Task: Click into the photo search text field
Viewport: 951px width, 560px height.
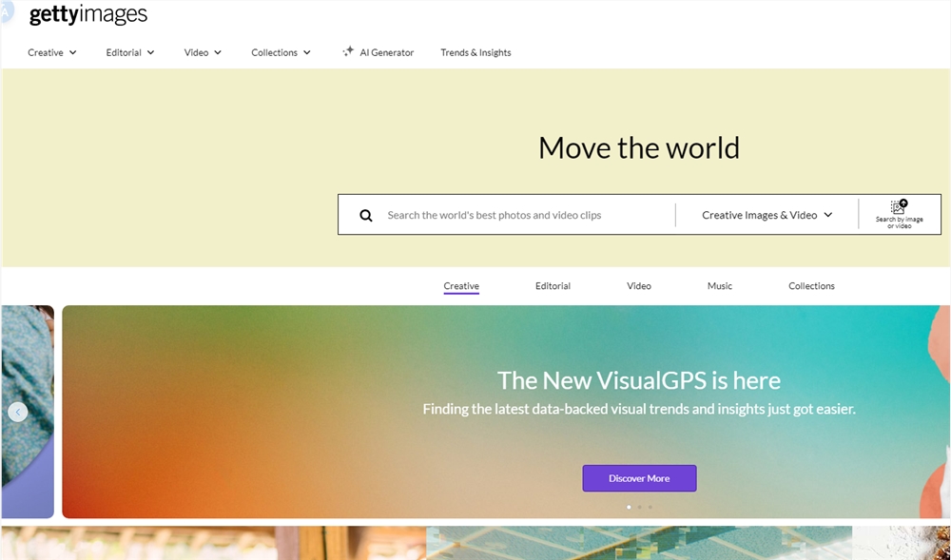Action: (x=523, y=216)
